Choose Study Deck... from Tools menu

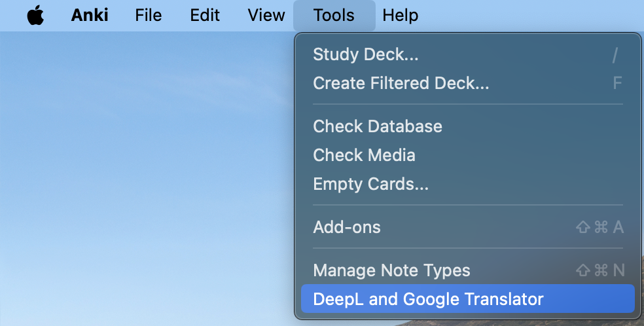pyautogui.click(x=366, y=54)
